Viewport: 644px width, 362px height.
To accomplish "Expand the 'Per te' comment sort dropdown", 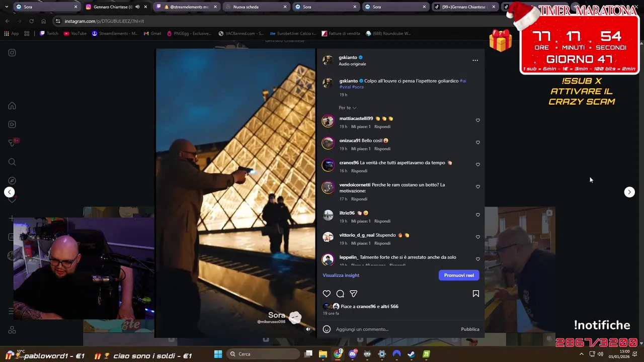I will tap(348, 108).
